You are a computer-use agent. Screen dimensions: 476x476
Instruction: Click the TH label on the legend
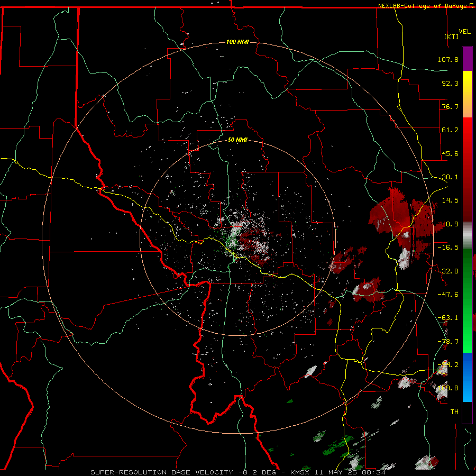click(454, 412)
